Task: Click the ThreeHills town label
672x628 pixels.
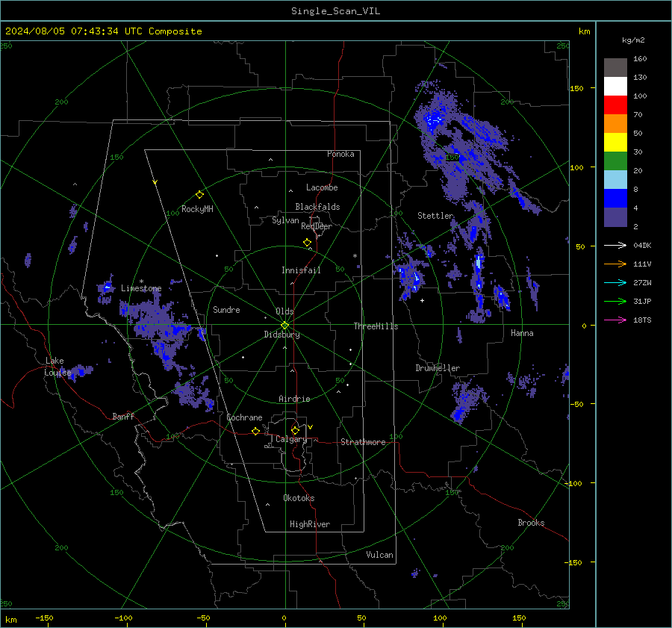Action: pos(376,326)
